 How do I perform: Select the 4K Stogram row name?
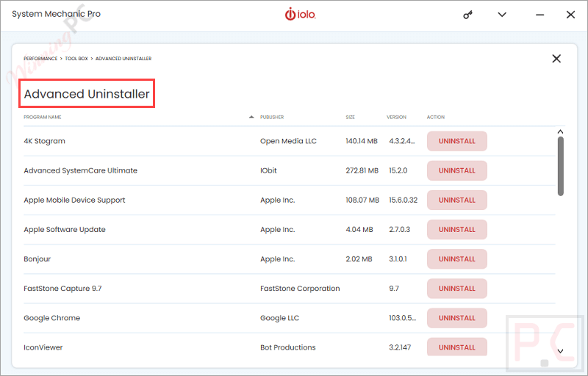tap(44, 141)
